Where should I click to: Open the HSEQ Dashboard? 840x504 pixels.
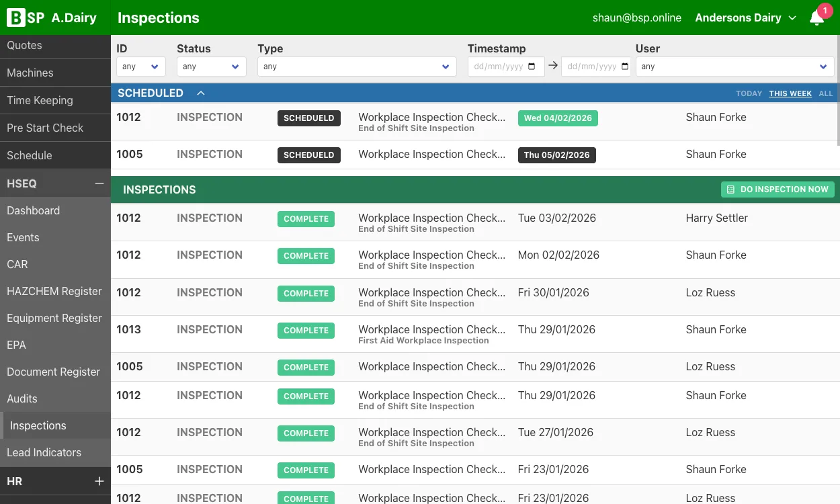[55, 210]
